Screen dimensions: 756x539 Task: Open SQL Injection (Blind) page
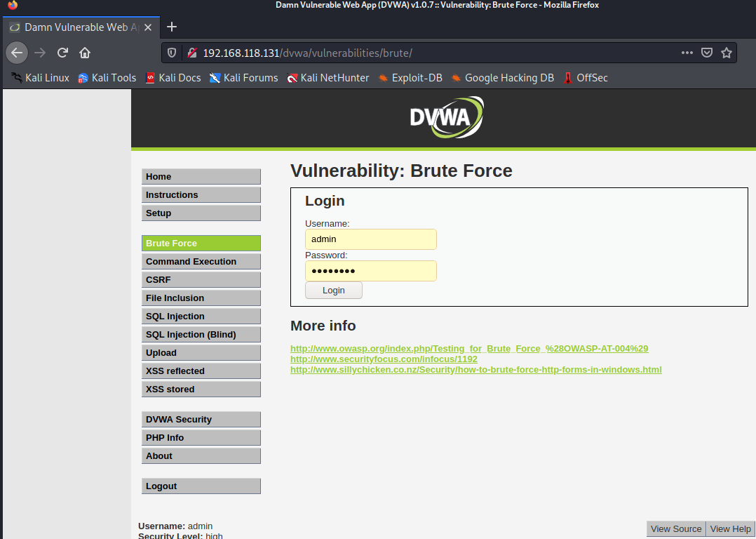click(x=201, y=334)
